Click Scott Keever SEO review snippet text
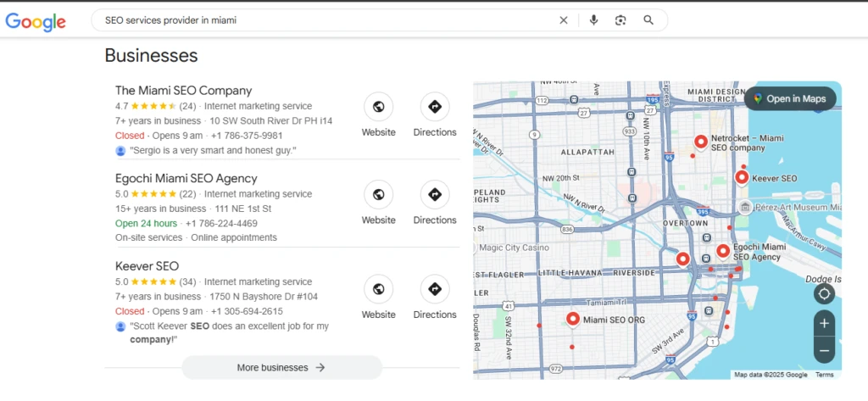The height and width of the screenshot is (401, 868). tap(229, 333)
